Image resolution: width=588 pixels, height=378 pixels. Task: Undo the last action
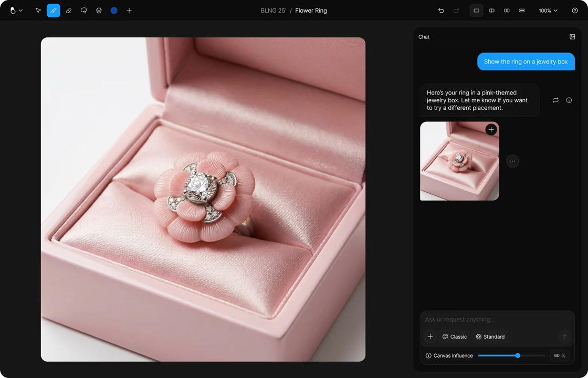tap(441, 10)
